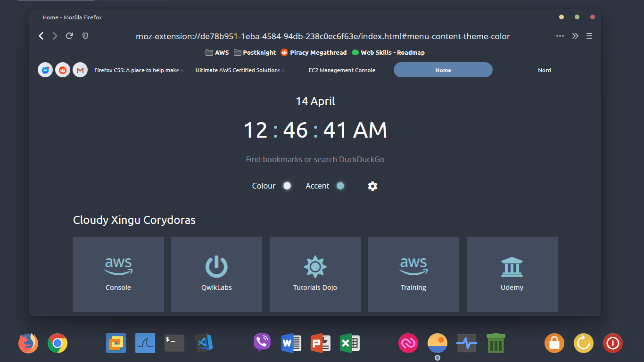Open the Colour swatch picker
This screenshot has height=362, width=644.
point(287,186)
